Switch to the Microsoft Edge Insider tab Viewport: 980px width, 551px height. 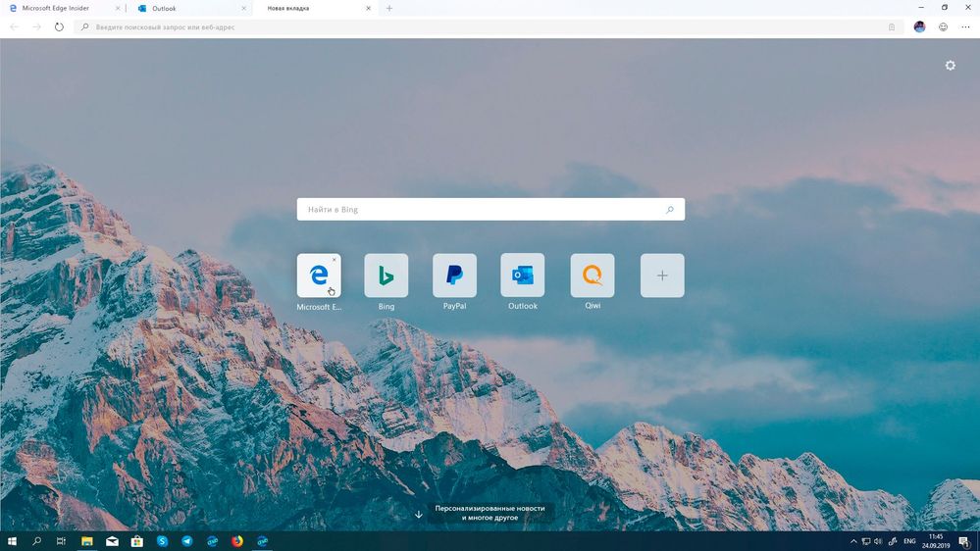pyautogui.click(x=63, y=8)
